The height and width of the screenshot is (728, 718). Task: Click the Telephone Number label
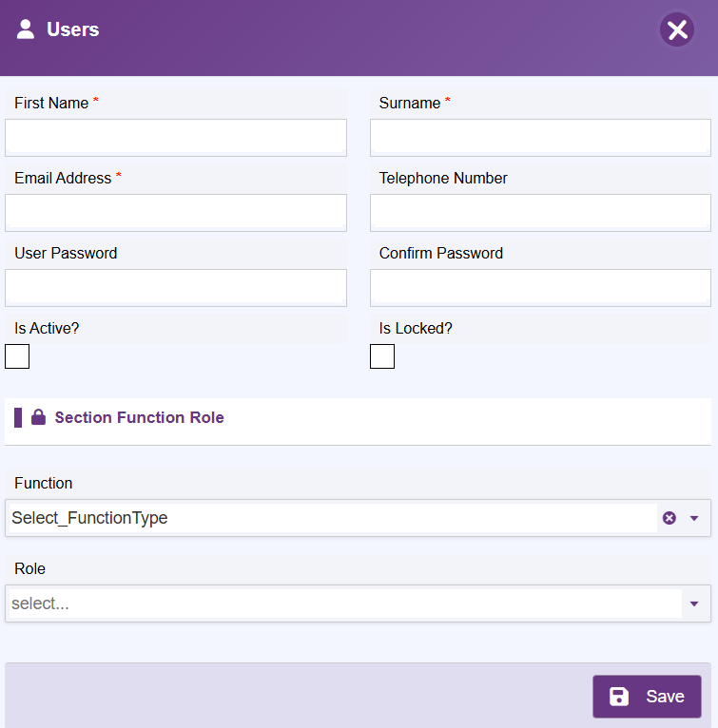click(x=443, y=178)
